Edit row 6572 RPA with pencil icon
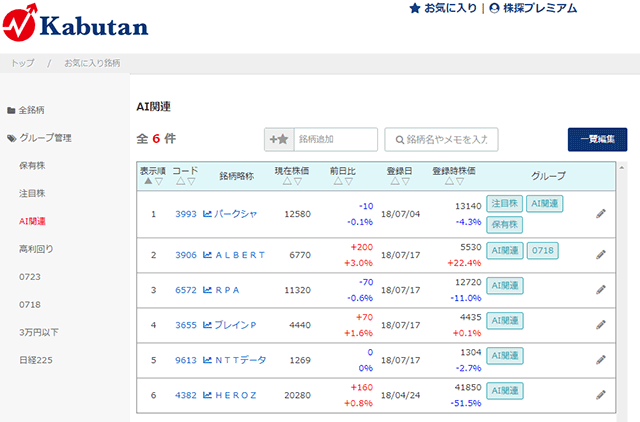640x422 pixels. 601,290
